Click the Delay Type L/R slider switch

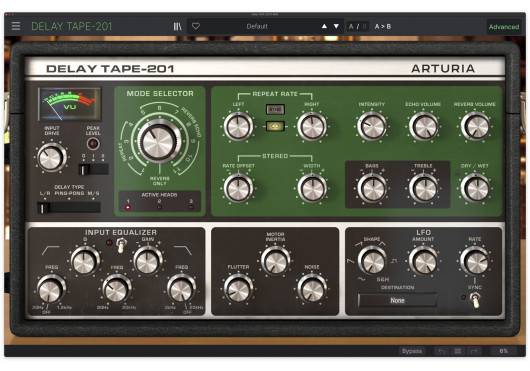(69, 207)
